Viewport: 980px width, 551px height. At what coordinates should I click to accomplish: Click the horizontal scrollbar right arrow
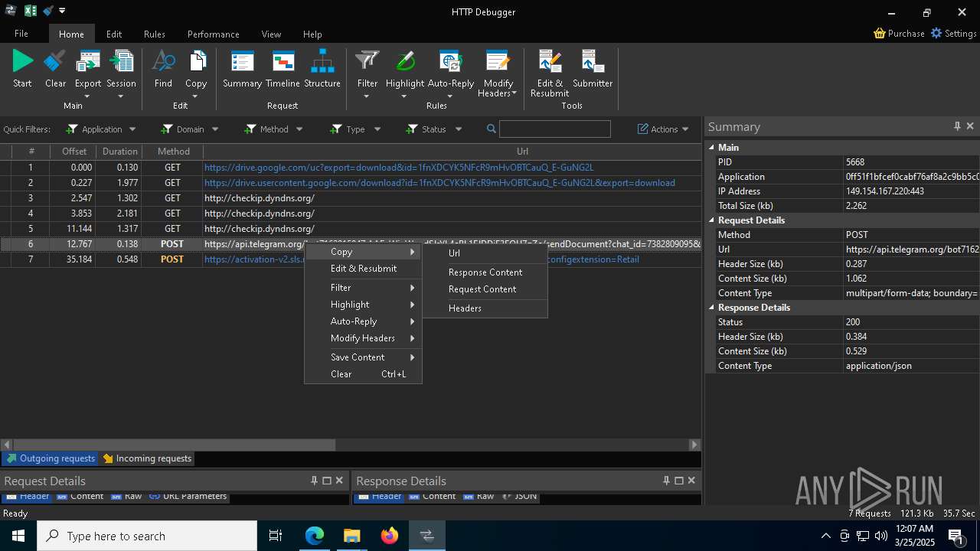[694, 445]
